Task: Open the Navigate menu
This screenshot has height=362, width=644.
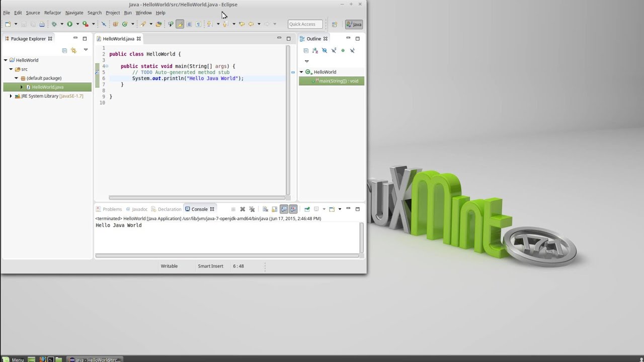Action: click(x=74, y=13)
